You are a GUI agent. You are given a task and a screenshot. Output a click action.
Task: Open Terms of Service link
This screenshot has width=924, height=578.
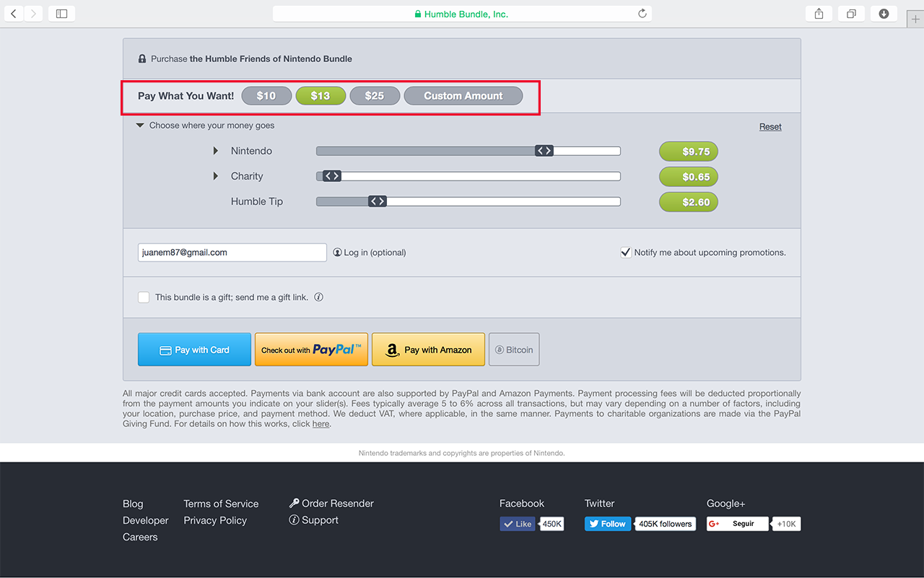tap(221, 504)
